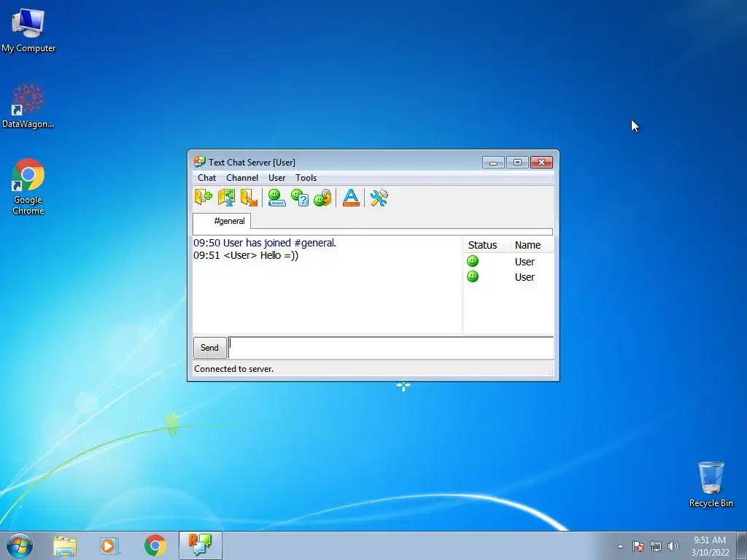This screenshot has height=560, width=747.
Task: Click the Text Chat Server title bar icon
Action: click(199, 162)
